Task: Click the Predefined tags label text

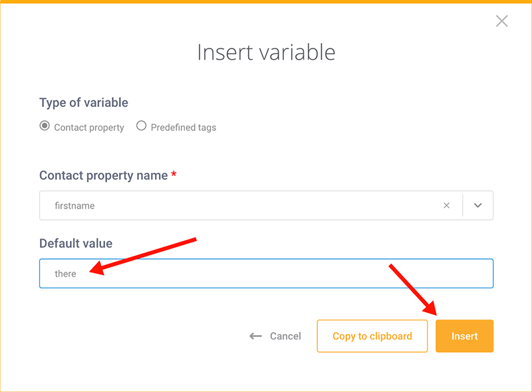Action: coord(184,128)
